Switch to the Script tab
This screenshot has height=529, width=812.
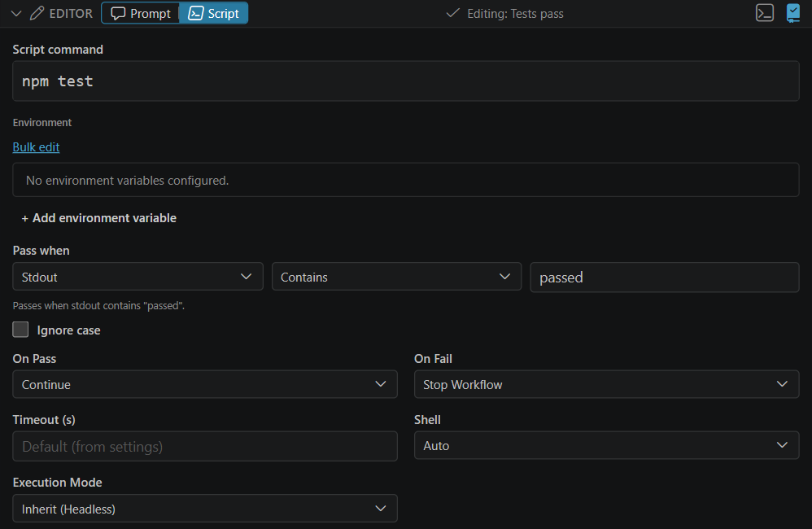(213, 14)
